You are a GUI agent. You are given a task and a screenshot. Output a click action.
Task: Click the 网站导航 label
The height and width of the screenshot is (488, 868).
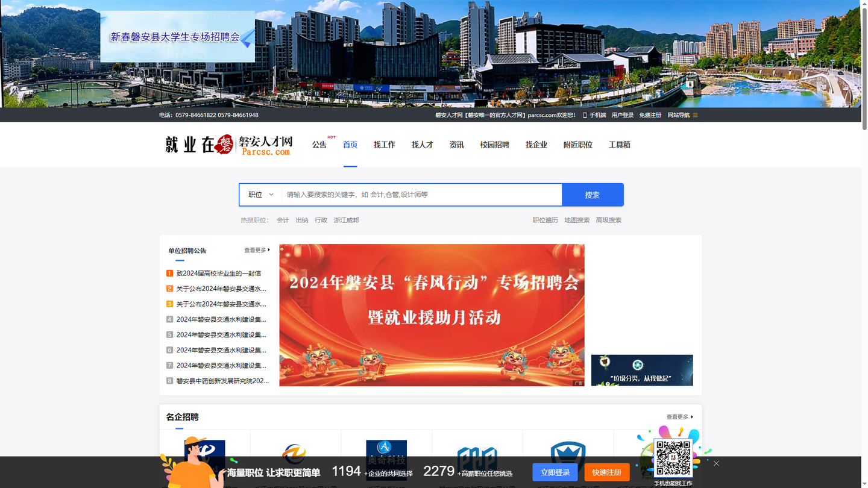tap(679, 115)
